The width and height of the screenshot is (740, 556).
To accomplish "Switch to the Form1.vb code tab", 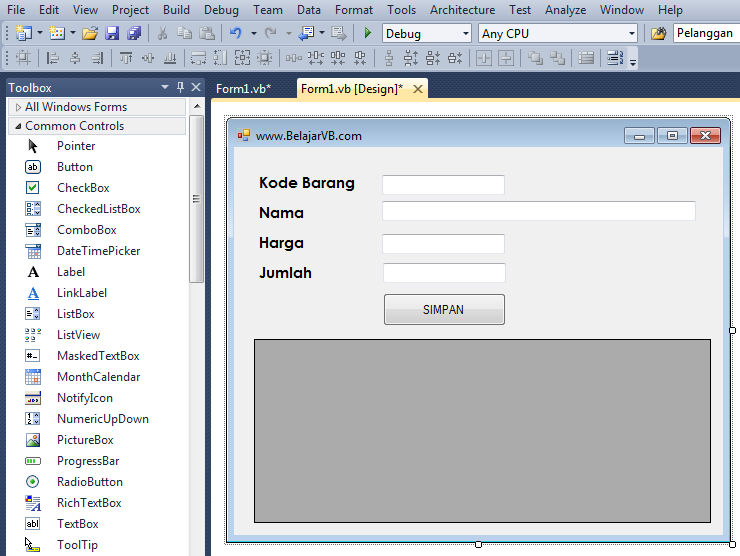I will pos(244,89).
